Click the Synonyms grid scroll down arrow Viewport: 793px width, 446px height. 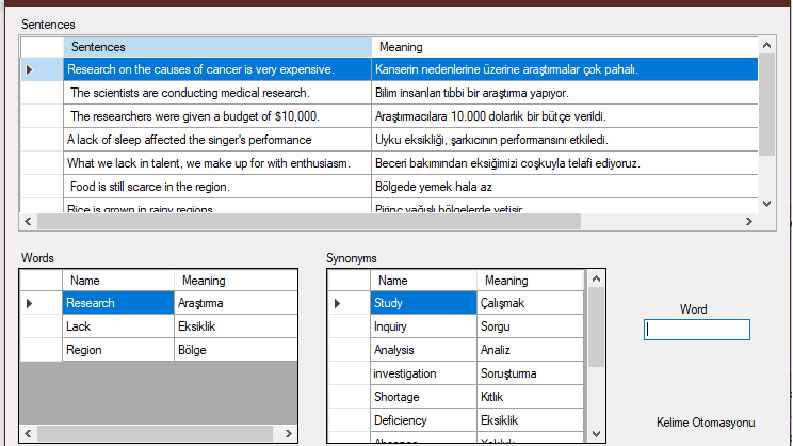[596, 434]
